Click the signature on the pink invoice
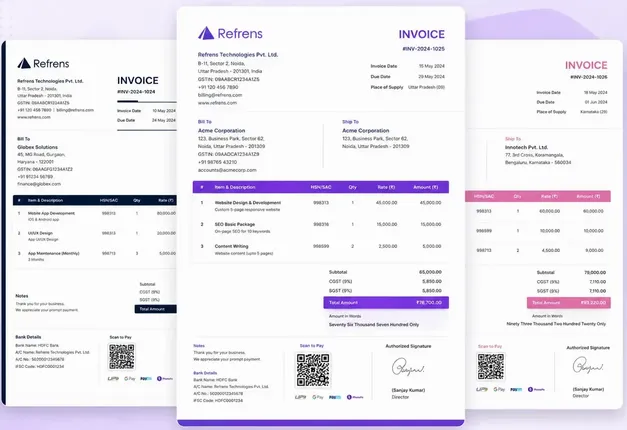 (588, 366)
